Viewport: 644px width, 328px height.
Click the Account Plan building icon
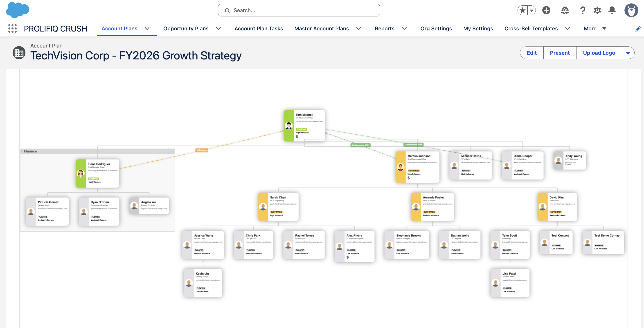point(19,52)
